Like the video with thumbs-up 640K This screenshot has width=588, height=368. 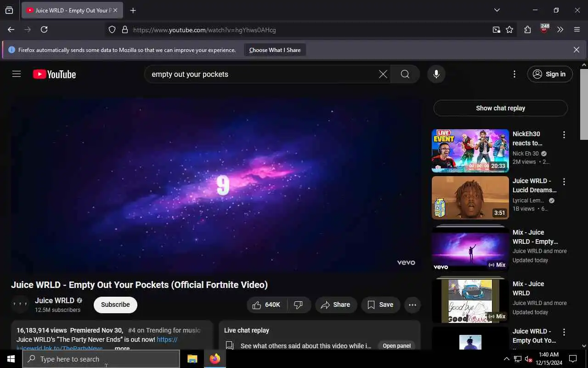(267, 305)
